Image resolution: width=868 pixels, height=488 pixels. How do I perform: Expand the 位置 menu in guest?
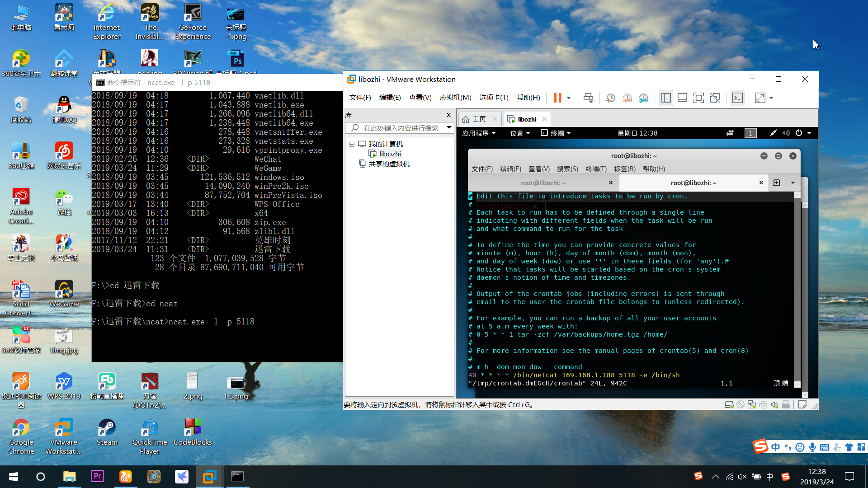(x=520, y=133)
